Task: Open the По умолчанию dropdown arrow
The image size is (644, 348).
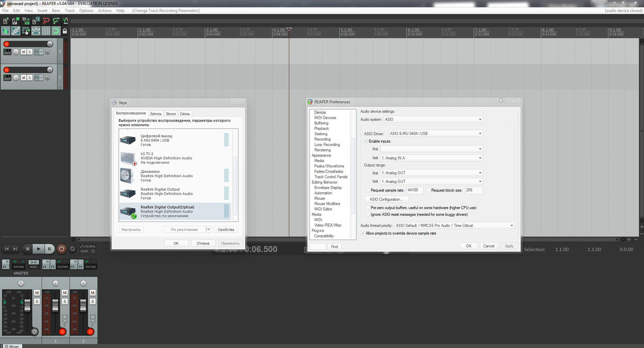Action: [208, 229]
